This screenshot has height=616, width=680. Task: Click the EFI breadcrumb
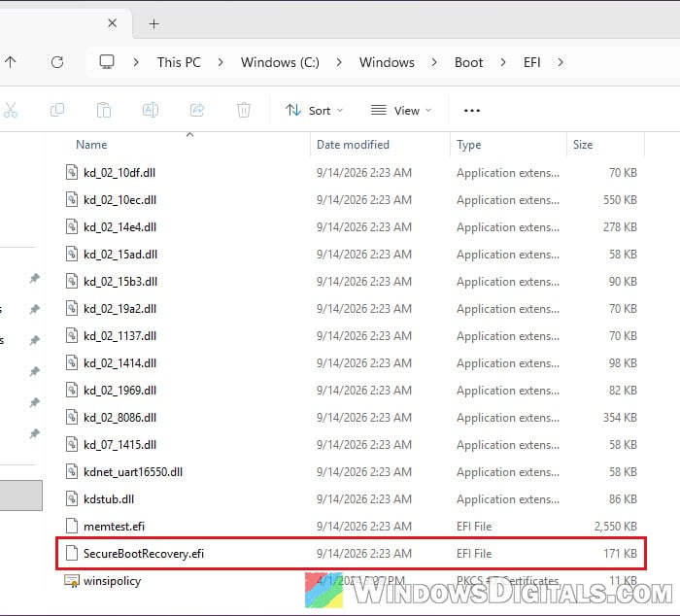[532, 62]
